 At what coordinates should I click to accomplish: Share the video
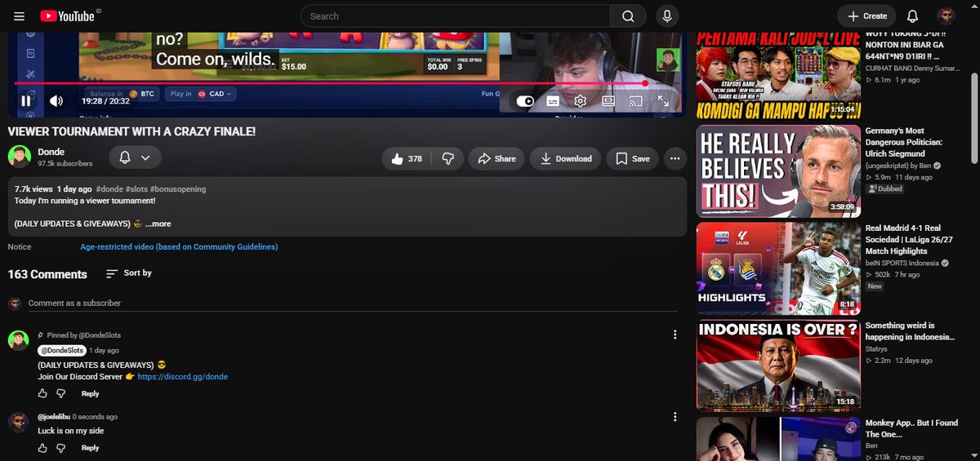tap(497, 158)
